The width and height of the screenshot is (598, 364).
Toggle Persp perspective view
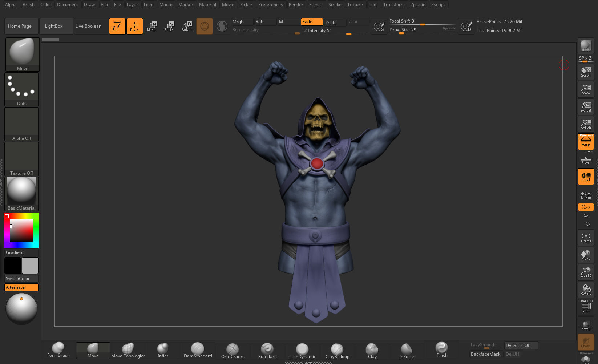click(x=586, y=142)
